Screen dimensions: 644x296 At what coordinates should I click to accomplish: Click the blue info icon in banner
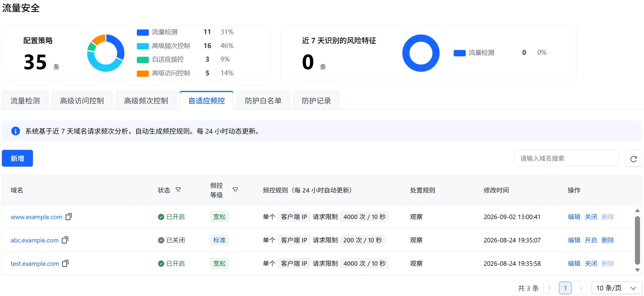16,131
